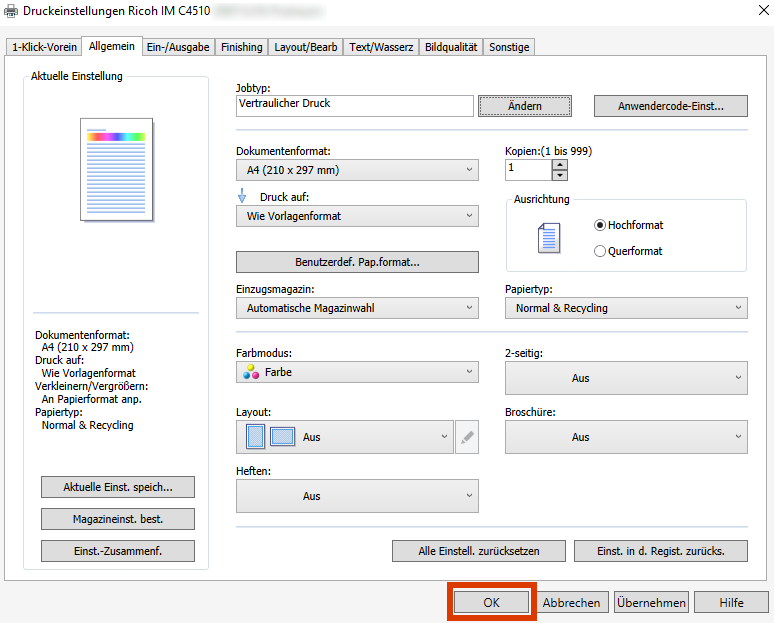Screen dimensions: 774x623
Task: Expand the Papiertyp dropdown
Action: (x=626, y=308)
